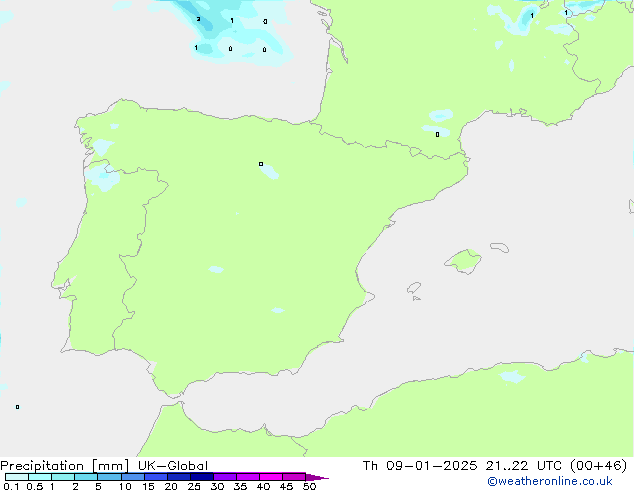Click the '50' legend scale label
634x490 pixels.
click(x=309, y=486)
